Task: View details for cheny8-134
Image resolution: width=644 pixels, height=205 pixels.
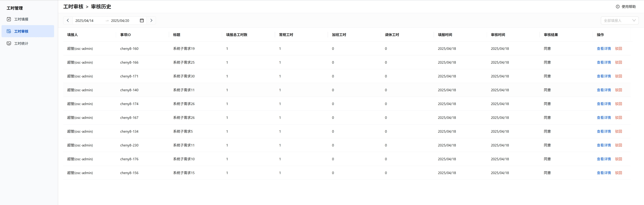Action: coord(604,131)
